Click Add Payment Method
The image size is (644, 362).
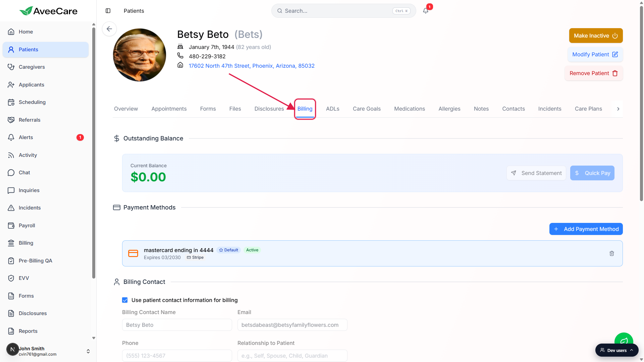tap(586, 229)
